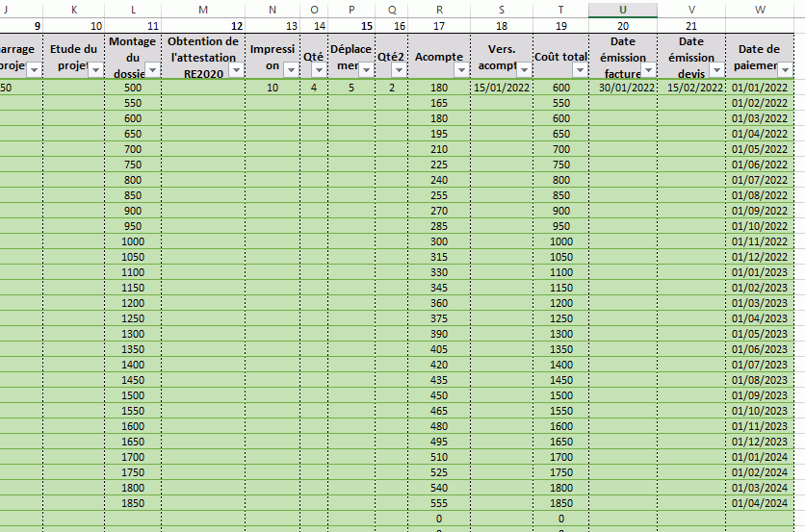
Task: Select the cell with date 15/01/2022
Action: [502, 88]
